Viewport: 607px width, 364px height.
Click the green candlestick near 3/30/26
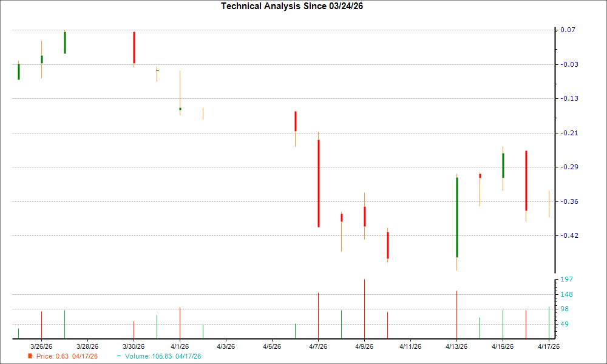64,42
